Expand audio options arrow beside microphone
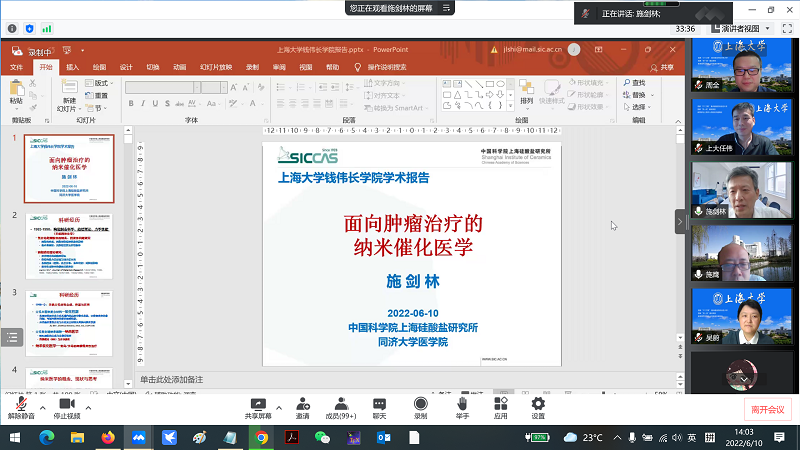 tap(43, 408)
